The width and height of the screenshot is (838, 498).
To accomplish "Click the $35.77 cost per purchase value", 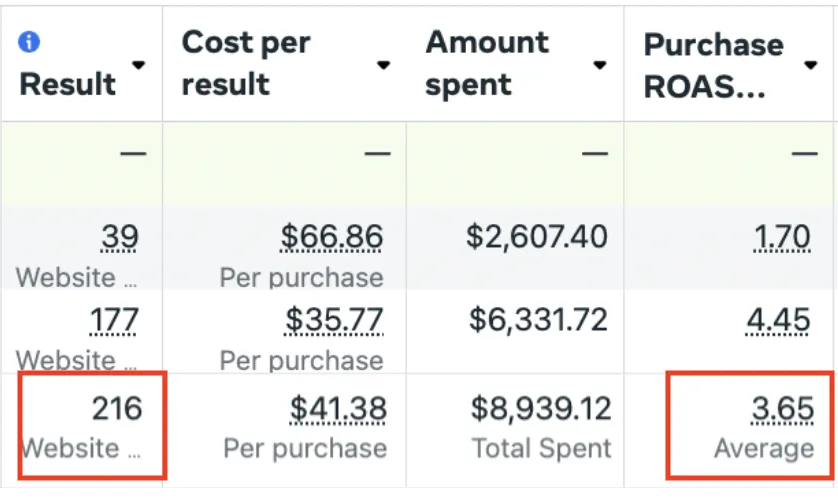I will click(334, 320).
